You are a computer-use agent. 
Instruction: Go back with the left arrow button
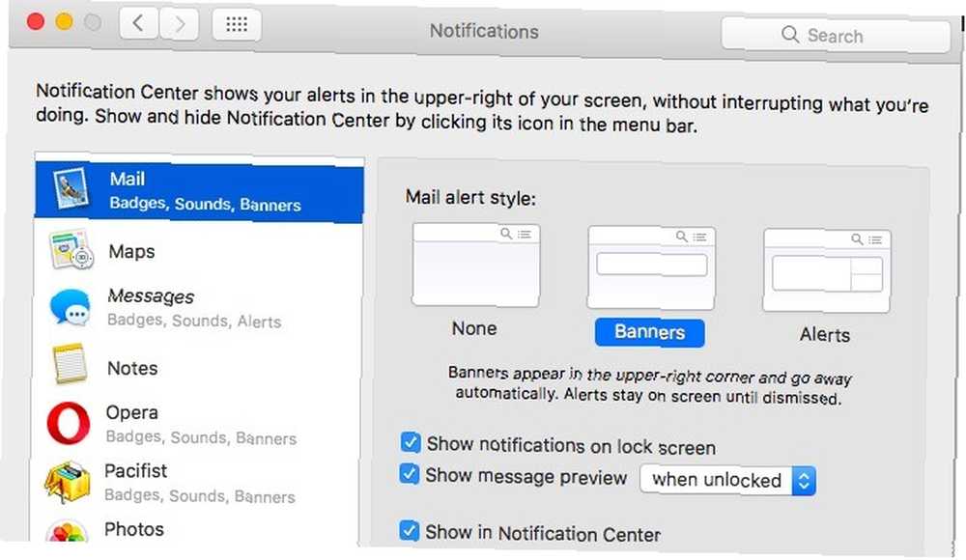tap(138, 24)
